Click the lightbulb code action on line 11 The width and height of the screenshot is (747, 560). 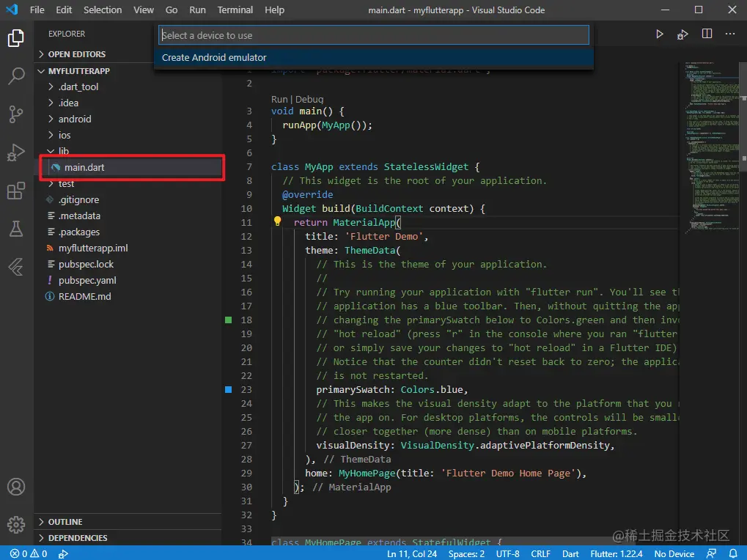[x=278, y=221]
